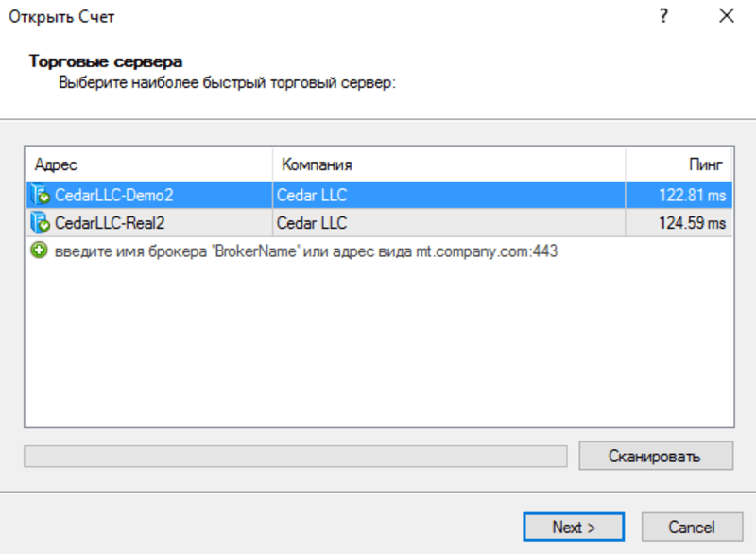This screenshot has height=554, width=756.
Task: Open the question mark help button
Action: coord(664,16)
